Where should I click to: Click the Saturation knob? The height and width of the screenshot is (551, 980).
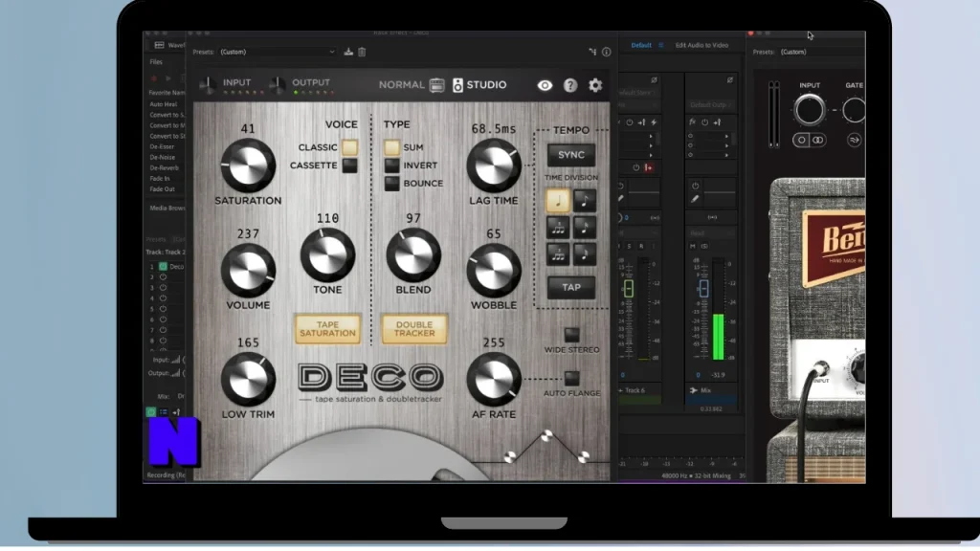point(248,165)
